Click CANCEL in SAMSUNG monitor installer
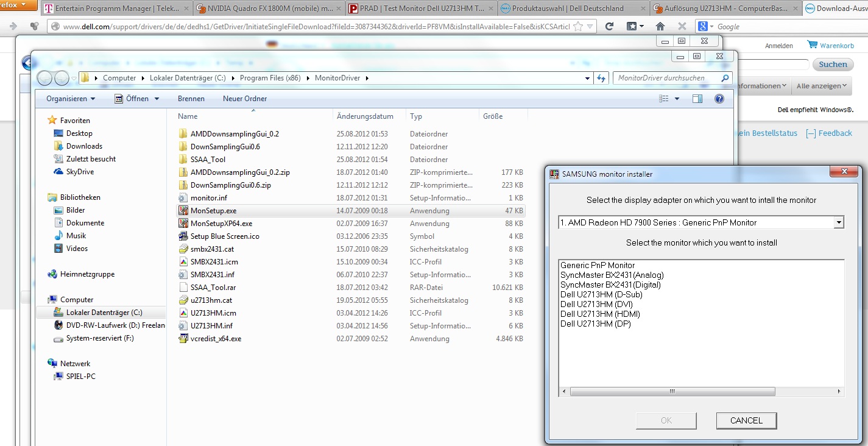This screenshot has width=868, height=446. click(746, 420)
